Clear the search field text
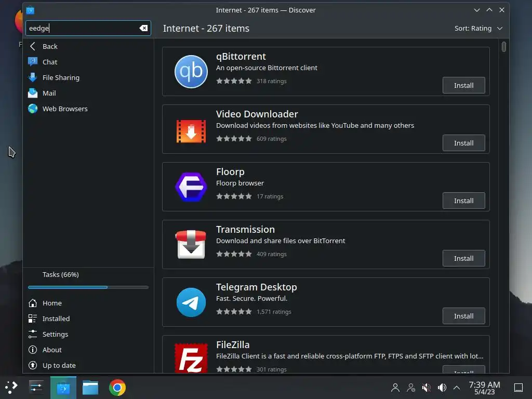Image resolution: width=532 pixels, height=399 pixels. click(x=143, y=28)
